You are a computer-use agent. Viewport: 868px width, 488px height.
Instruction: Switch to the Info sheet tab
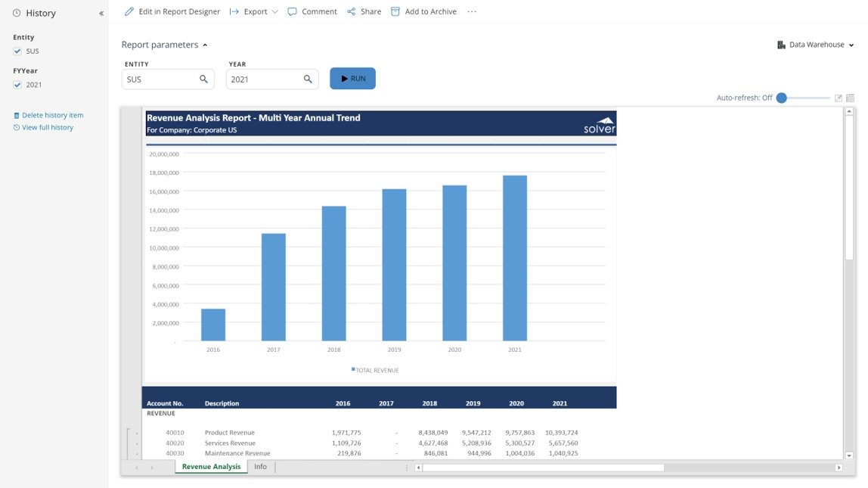coord(260,467)
